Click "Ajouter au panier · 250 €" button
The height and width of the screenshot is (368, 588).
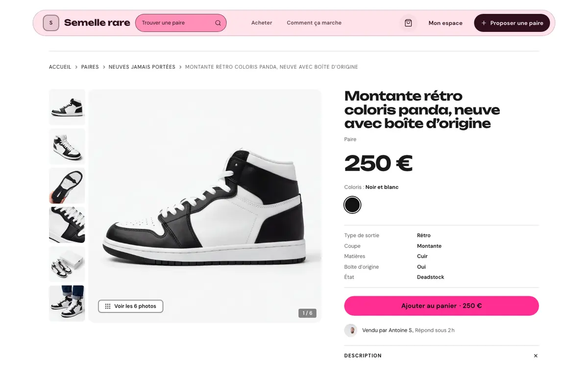[x=441, y=306]
